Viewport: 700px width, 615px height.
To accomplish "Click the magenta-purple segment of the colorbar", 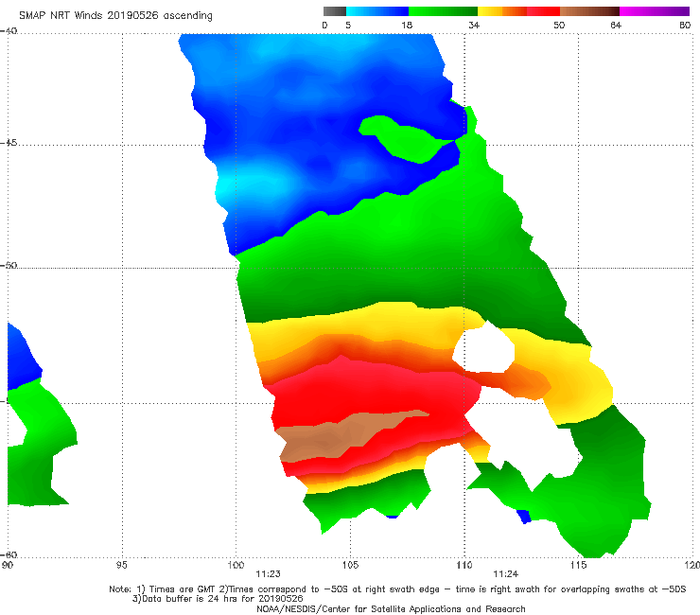I will pyautogui.click(x=655, y=11).
